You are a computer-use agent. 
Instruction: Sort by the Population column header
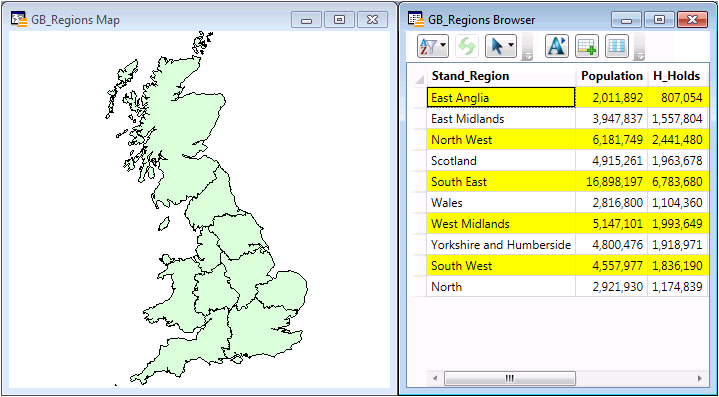pyautogui.click(x=612, y=76)
